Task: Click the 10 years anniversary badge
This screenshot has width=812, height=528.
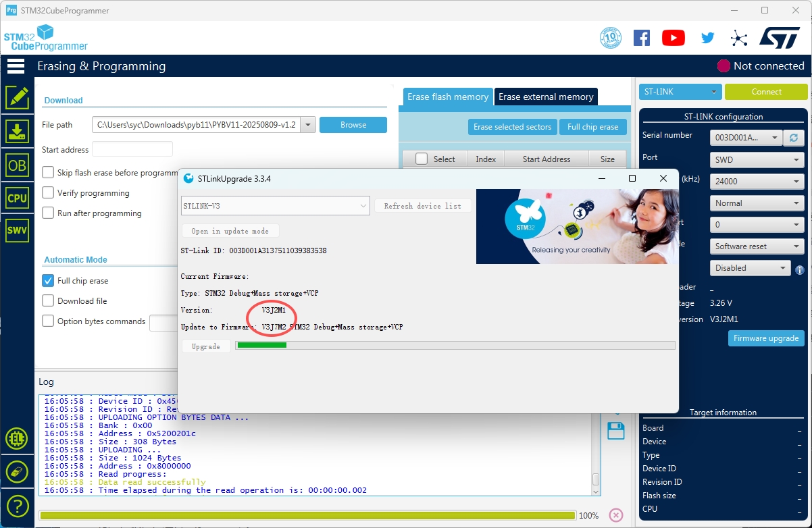Action: (611, 38)
